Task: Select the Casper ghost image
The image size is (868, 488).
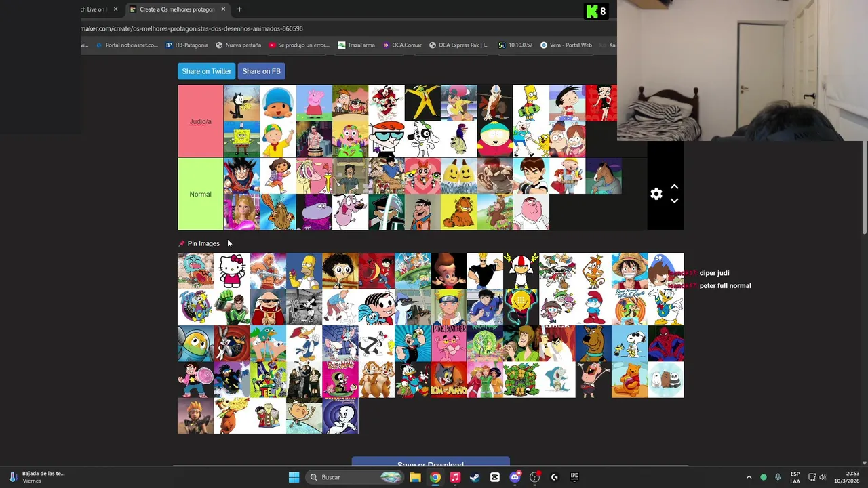Action: [x=340, y=416]
